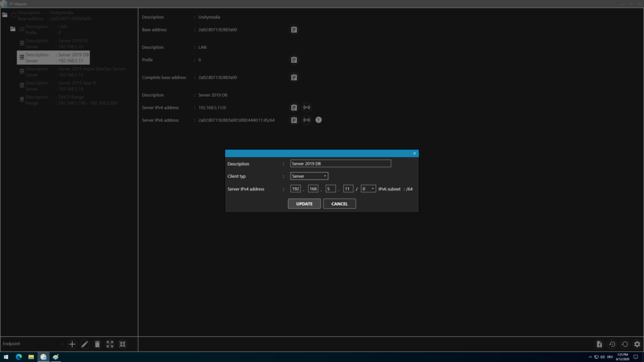Select the Unitymedia radio circle
This screenshot has height=362, width=644.
(x=14, y=15)
